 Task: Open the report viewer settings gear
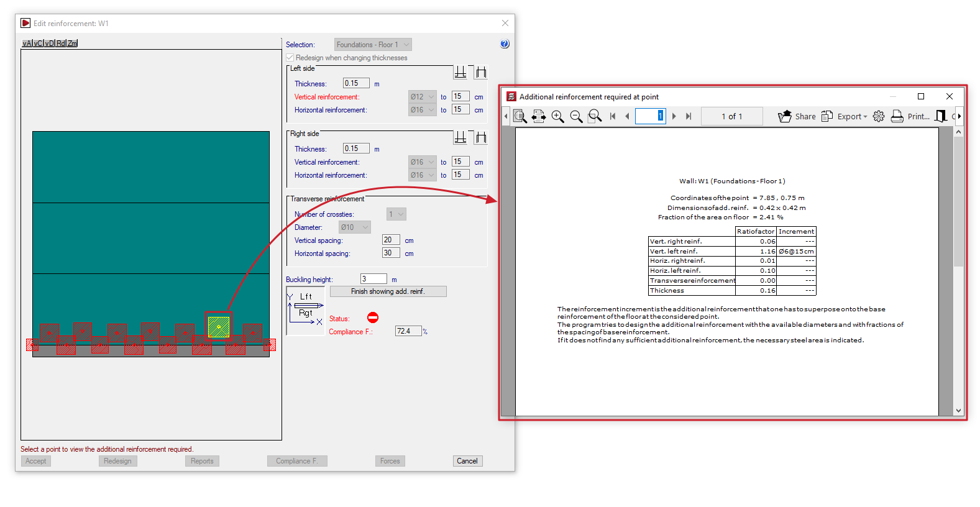click(878, 116)
